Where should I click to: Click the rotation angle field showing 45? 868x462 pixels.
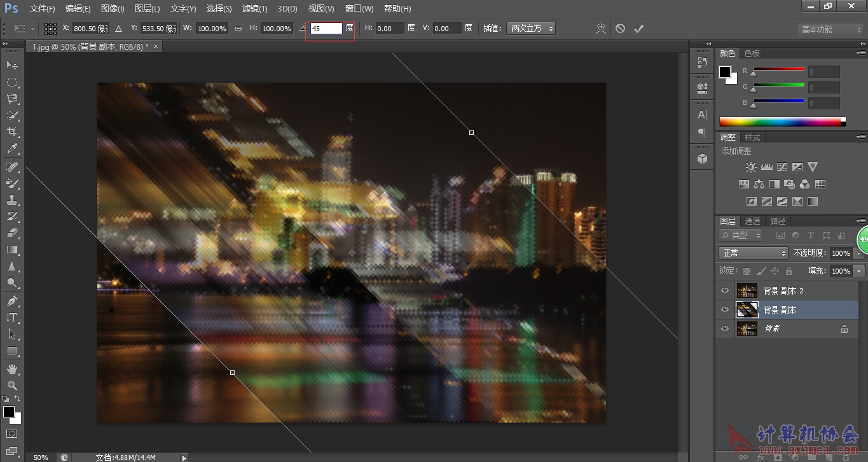[x=326, y=29]
